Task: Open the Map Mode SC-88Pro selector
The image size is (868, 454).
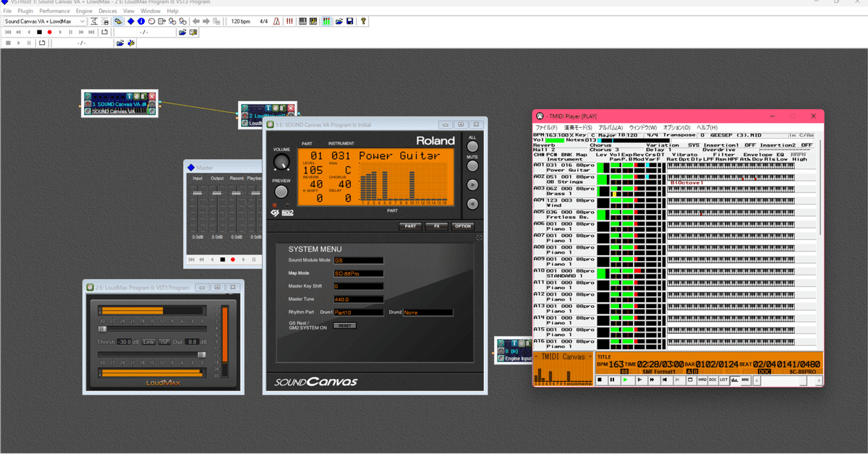Action: click(358, 273)
